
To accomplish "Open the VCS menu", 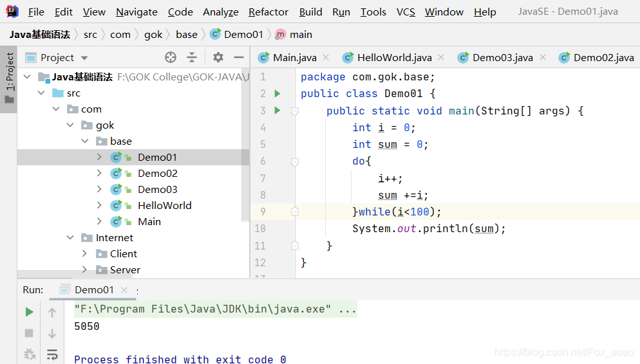I will (406, 12).
